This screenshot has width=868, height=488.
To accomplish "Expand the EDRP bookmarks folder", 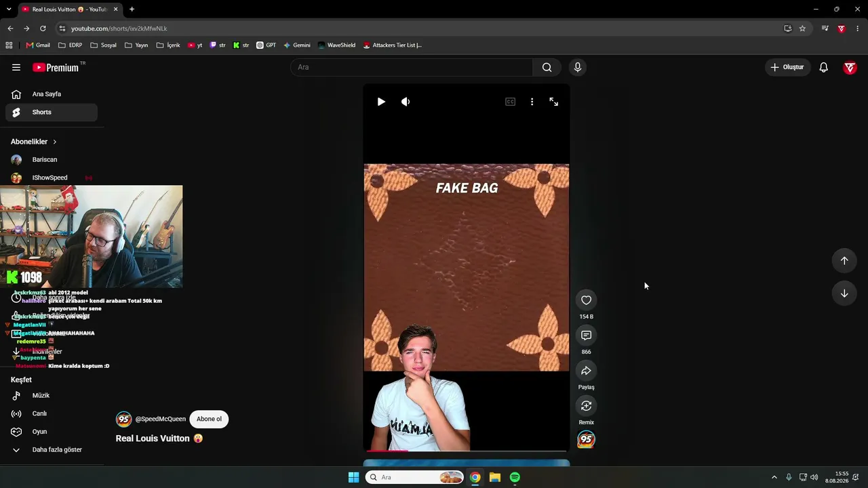I will click(71, 45).
